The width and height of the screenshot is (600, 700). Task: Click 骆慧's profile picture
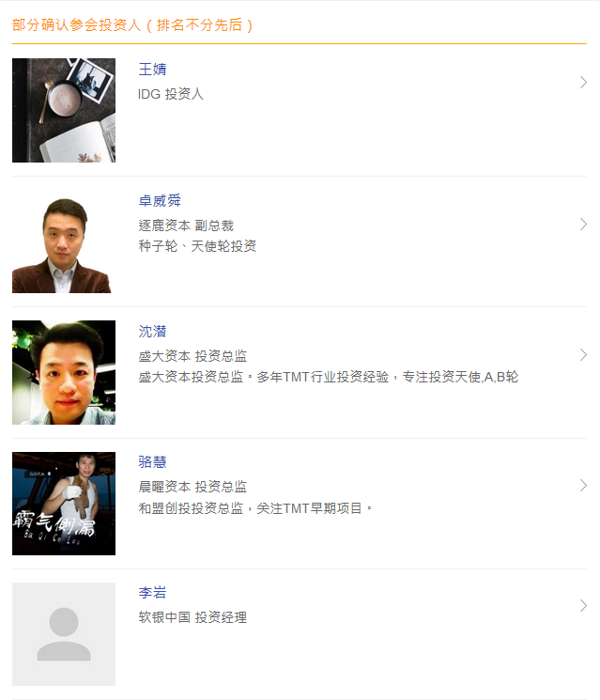tap(64, 503)
